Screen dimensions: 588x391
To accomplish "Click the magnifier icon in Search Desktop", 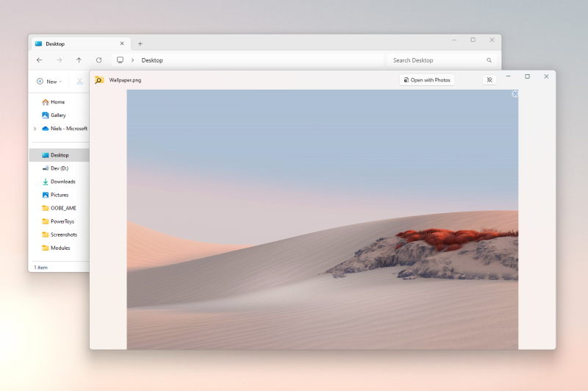I will (489, 60).
